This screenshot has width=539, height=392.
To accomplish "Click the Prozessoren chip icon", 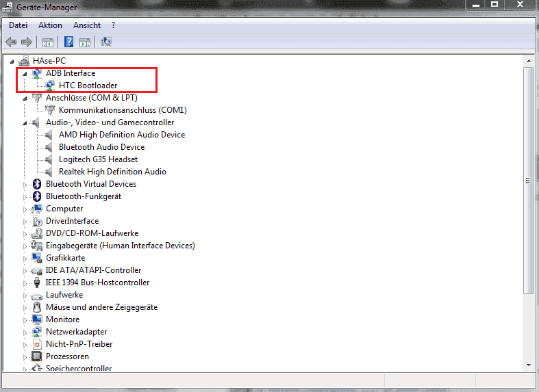I will 37,356.
